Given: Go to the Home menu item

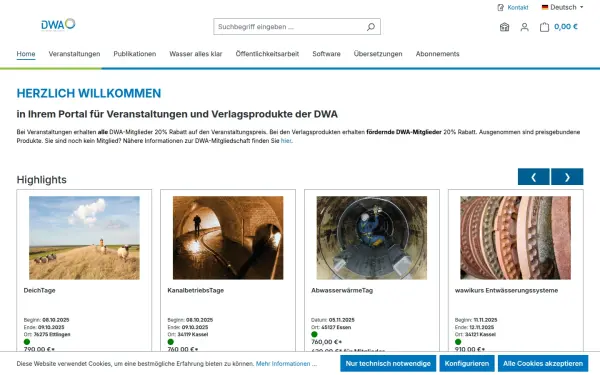Looking at the screenshot, I should pyautogui.click(x=26, y=54).
